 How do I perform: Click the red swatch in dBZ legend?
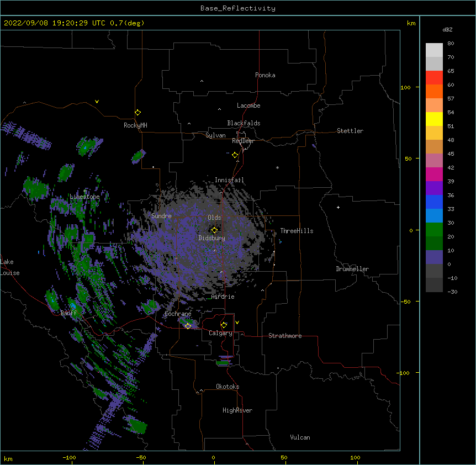point(434,78)
